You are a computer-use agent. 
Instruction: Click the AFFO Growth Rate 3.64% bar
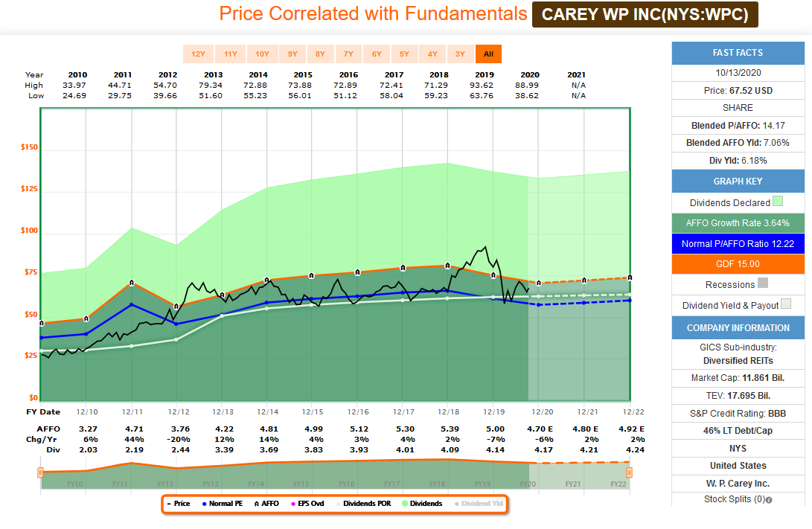tap(738, 223)
